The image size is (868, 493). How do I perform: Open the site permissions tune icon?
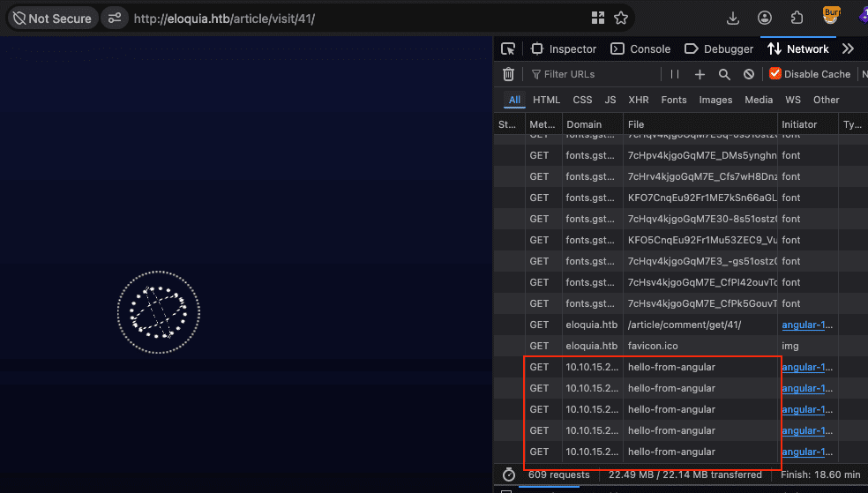[115, 19]
